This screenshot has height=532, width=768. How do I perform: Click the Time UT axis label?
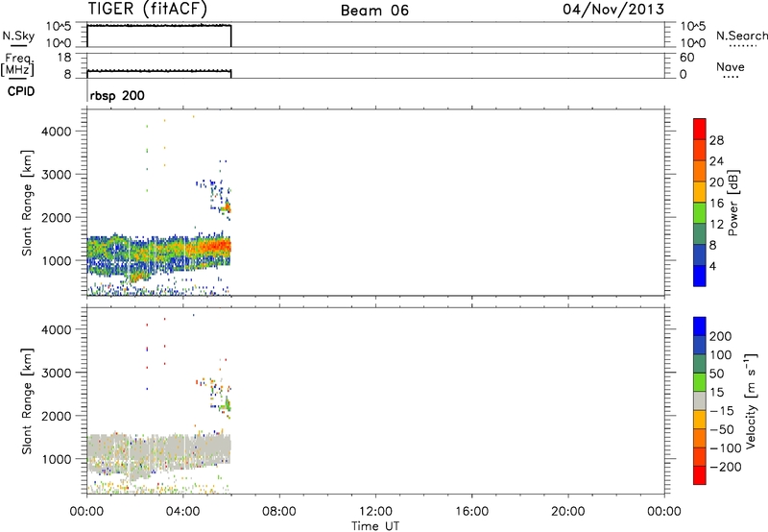click(375, 526)
